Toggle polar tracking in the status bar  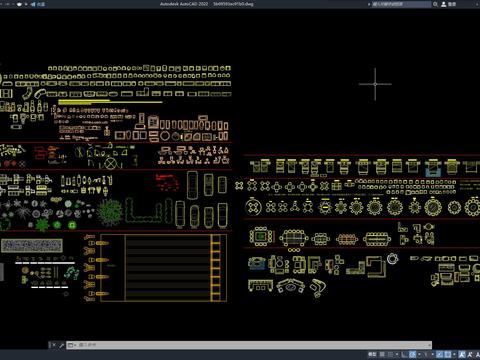(412, 354)
